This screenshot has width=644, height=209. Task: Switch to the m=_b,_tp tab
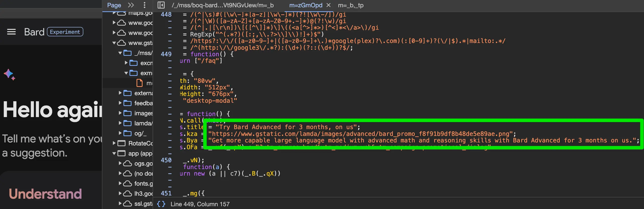tap(351, 5)
